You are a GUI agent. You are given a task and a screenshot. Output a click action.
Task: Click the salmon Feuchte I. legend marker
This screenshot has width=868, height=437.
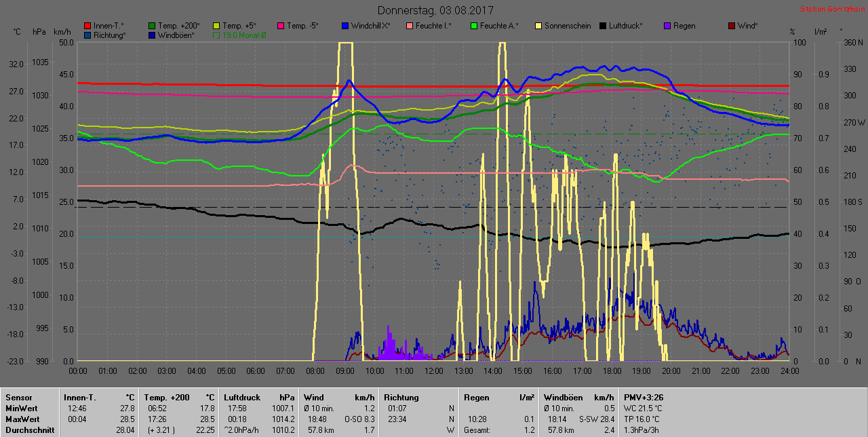410,26
